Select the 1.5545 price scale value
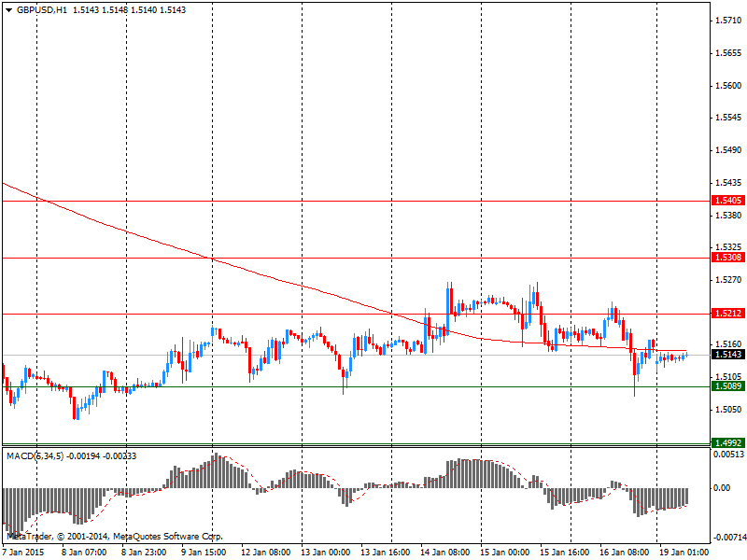The height and width of the screenshot is (560, 747). [x=729, y=118]
